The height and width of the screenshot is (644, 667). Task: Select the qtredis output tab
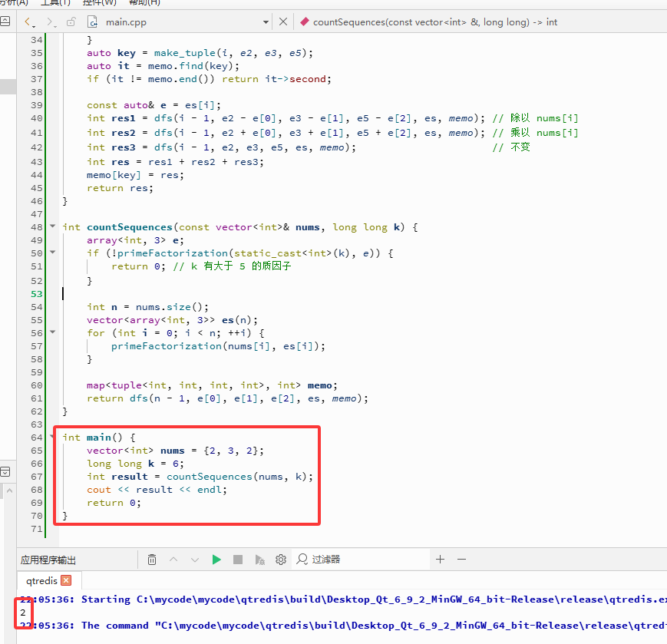[x=41, y=580]
